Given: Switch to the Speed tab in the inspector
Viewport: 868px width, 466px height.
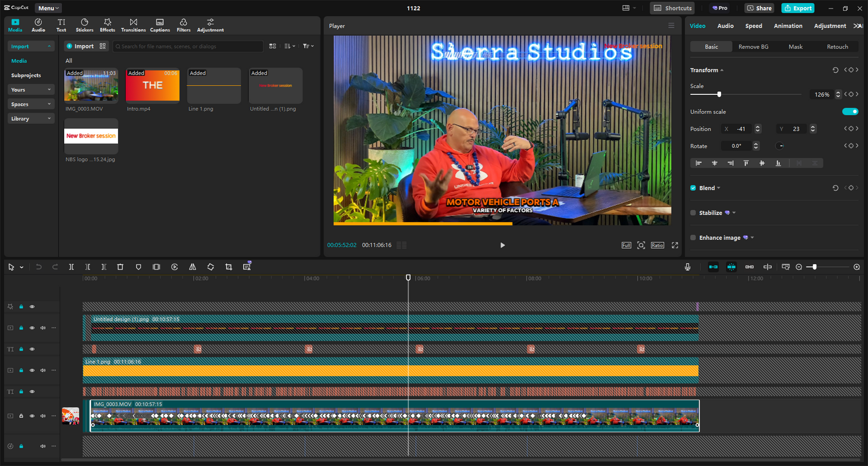Looking at the screenshot, I should pos(753,26).
